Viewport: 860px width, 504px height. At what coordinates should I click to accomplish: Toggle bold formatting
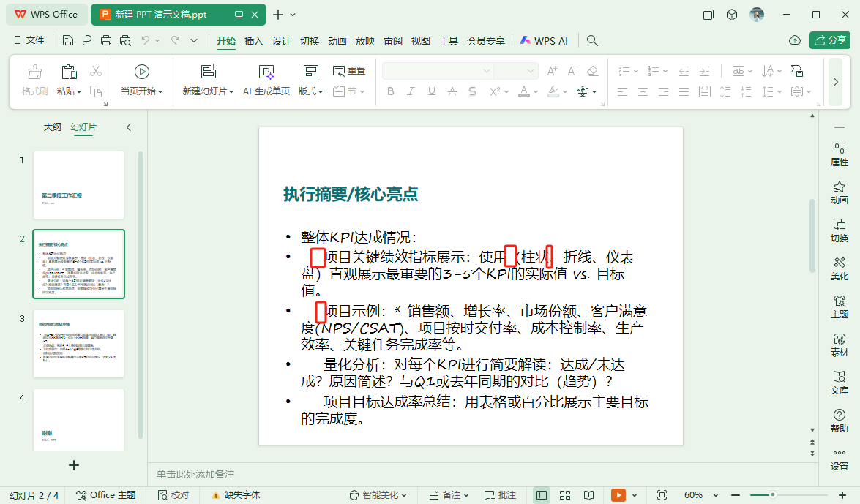pos(390,91)
